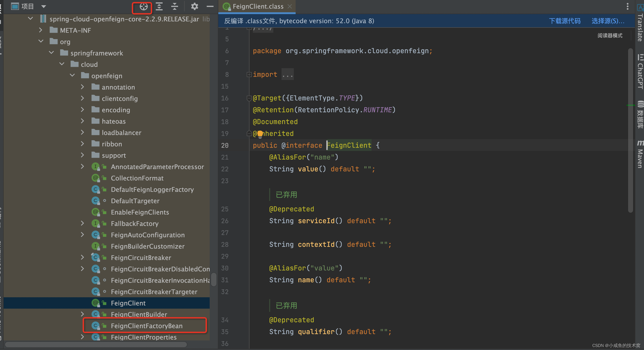Select CollectionFormat annotation icon

[x=96, y=178]
